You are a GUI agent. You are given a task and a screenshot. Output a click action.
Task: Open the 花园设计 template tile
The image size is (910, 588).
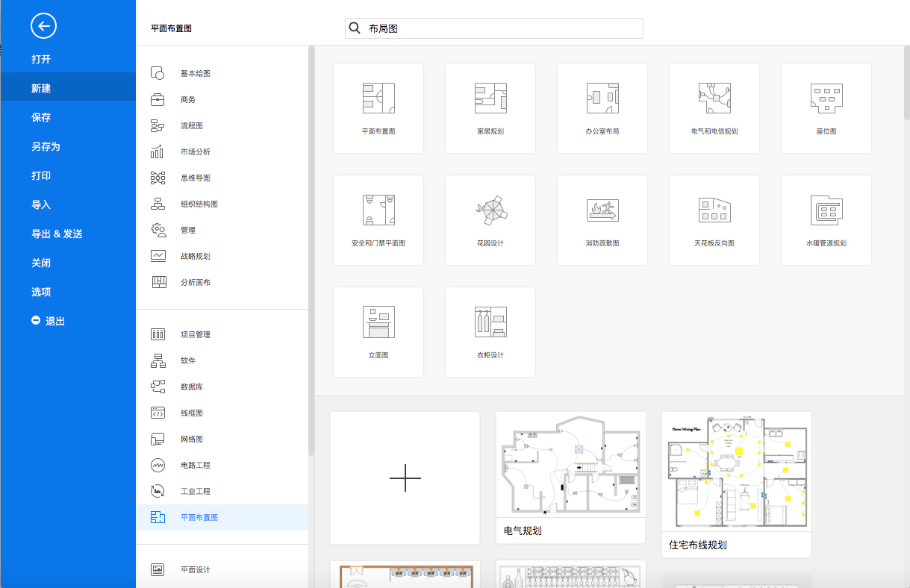pyautogui.click(x=490, y=220)
